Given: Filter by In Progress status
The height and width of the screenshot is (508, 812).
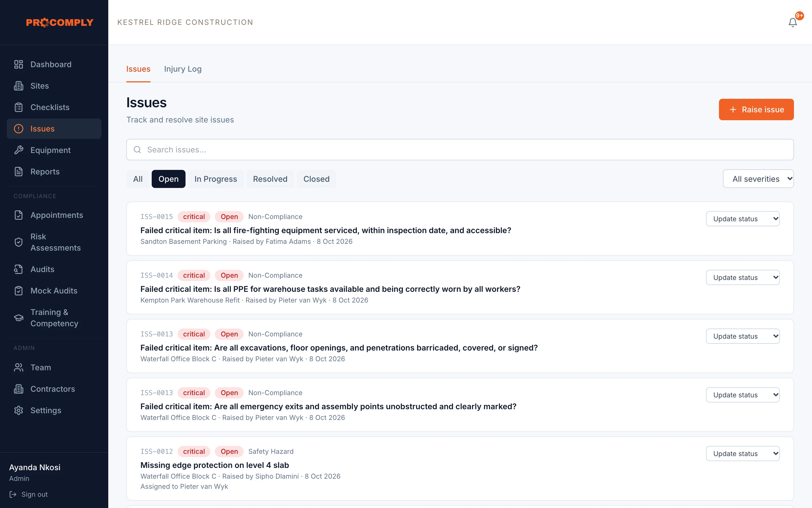Looking at the screenshot, I should [x=216, y=179].
